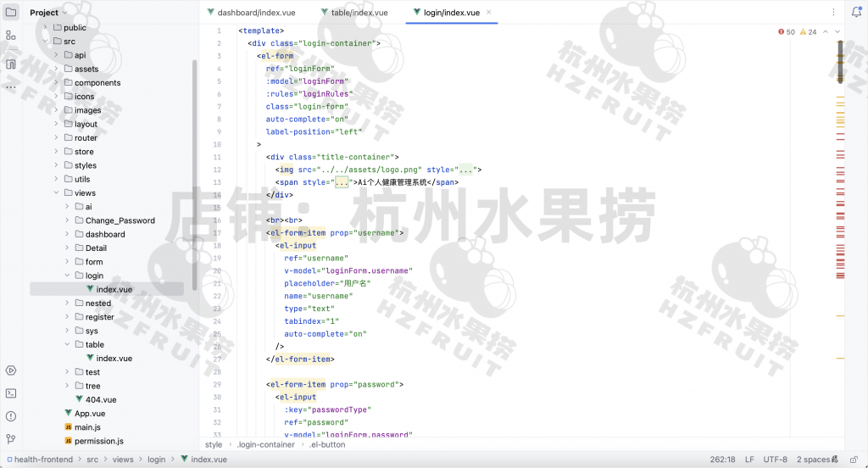Screen dimensions: 868x468
Task: Click login breadcrumb in navigation bar
Action: coord(156,460)
